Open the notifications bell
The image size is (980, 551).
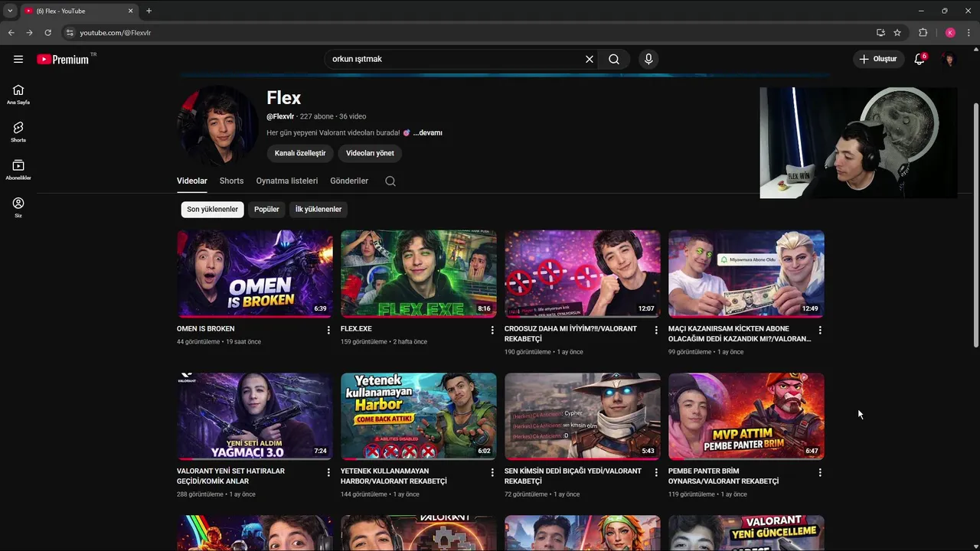pos(920,59)
